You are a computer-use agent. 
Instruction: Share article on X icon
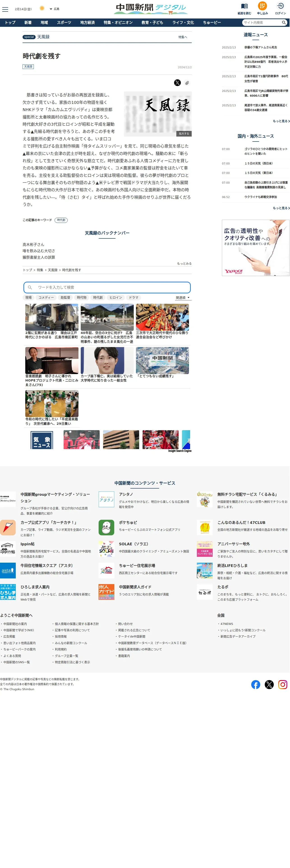177,83
